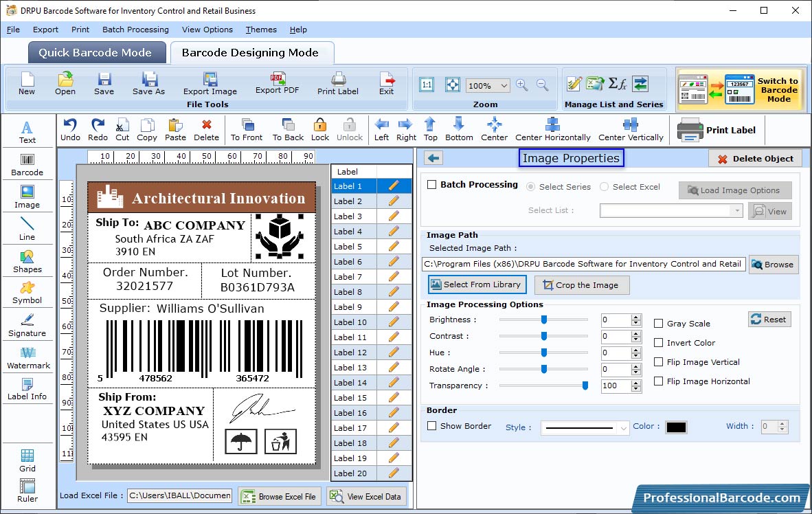Select the Barcode tool
Screen dimensions: 812x514
pos(27,165)
